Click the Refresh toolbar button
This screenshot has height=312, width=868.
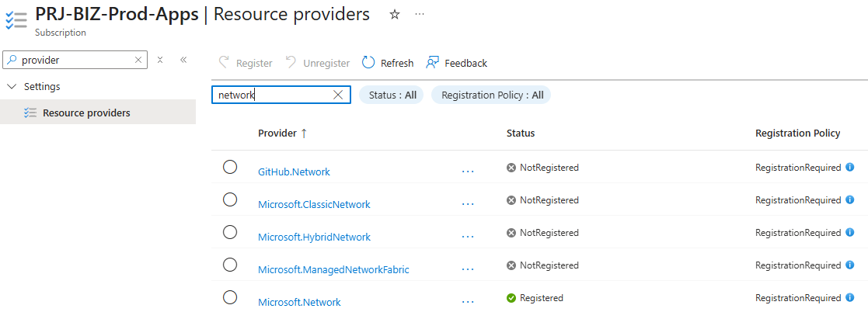coord(388,63)
